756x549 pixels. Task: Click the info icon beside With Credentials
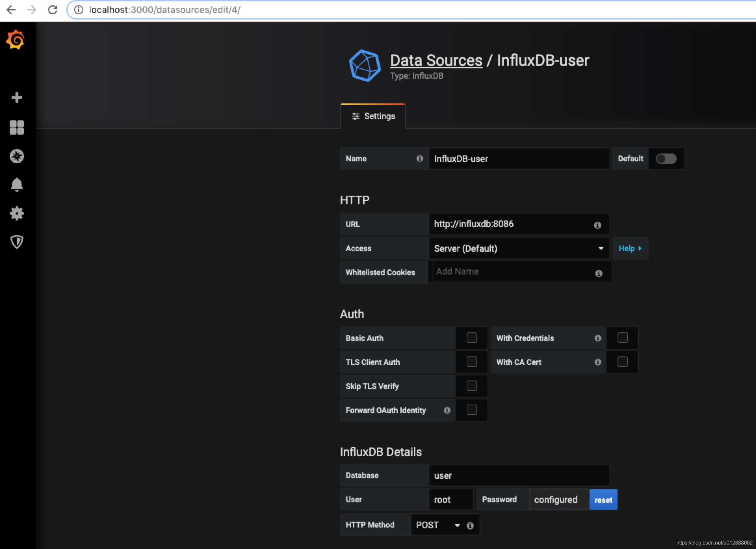click(598, 338)
